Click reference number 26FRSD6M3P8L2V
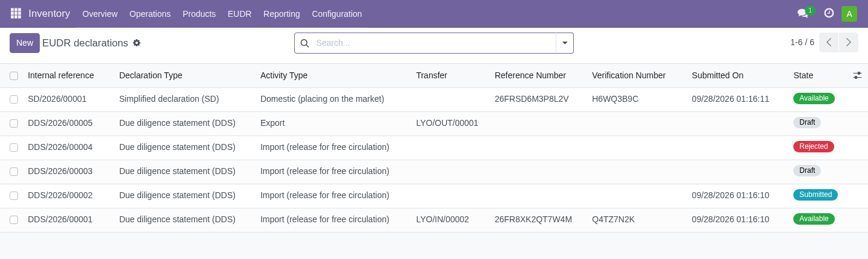Screen dimensions: 868x259 [532, 99]
